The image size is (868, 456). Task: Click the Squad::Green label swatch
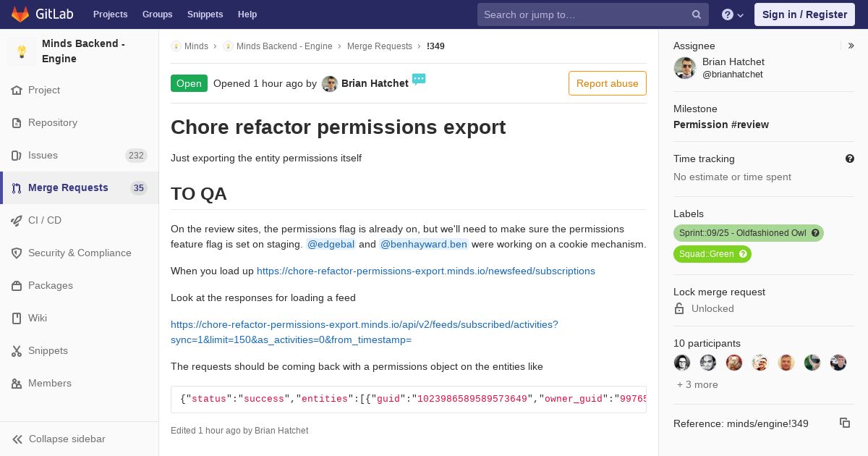click(706, 254)
